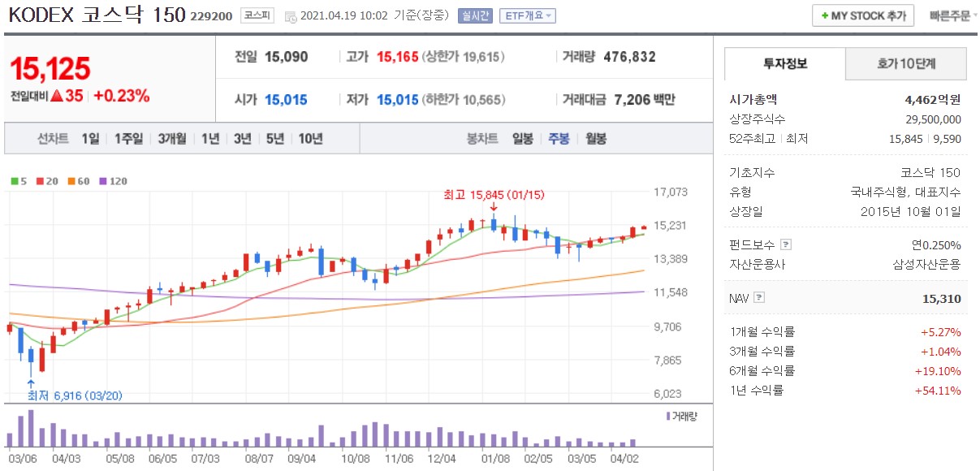This screenshot has height=471, width=980.
Task: Click the 전일 value 15,090
Action: click(x=287, y=57)
